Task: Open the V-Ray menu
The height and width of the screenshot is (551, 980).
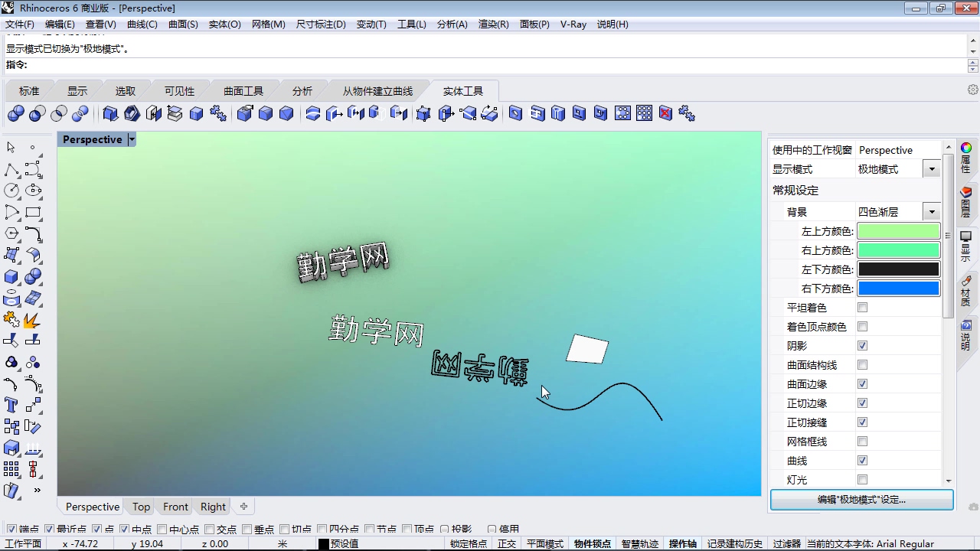Action: [573, 24]
